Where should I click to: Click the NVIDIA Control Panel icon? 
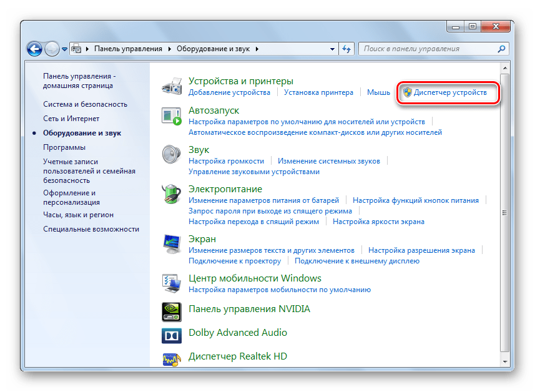click(172, 309)
